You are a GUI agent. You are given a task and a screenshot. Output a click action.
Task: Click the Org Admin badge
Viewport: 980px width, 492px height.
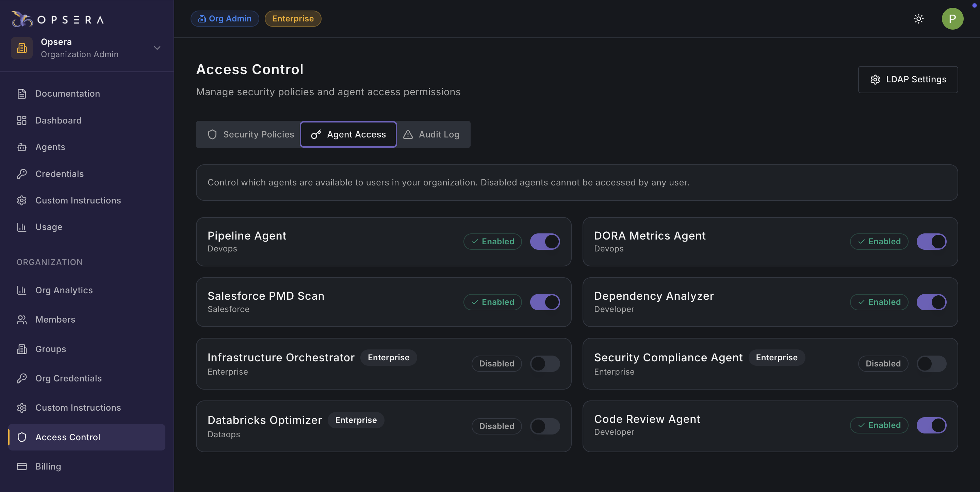click(x=225, y=19)
